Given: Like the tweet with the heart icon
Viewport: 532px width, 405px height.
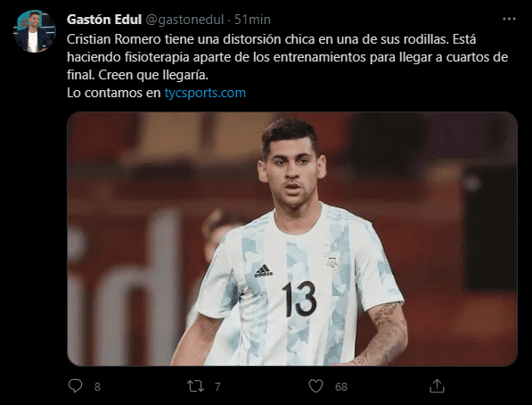Looking at the screenshot, I should coord(315,386).
